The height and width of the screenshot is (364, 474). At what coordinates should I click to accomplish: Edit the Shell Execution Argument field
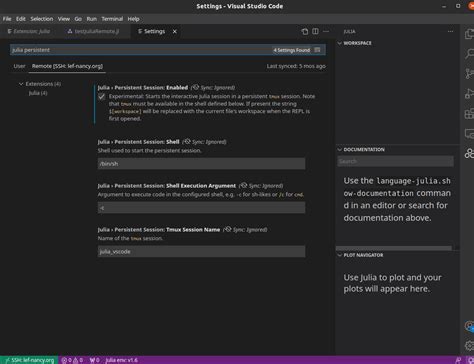[201, 208]
